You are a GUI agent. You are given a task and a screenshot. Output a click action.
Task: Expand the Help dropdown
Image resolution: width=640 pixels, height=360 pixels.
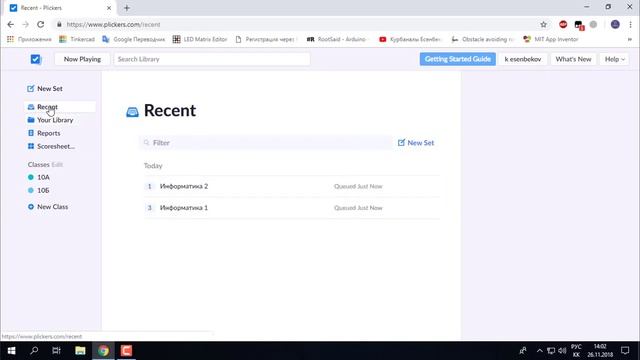tap(614, 59)
